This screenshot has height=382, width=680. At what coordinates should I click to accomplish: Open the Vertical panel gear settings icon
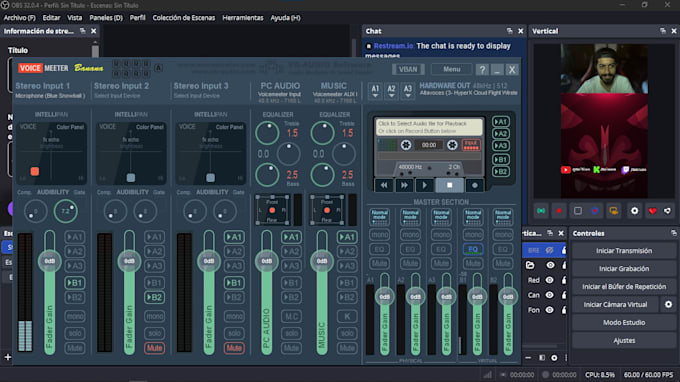[x=634, y=211]
